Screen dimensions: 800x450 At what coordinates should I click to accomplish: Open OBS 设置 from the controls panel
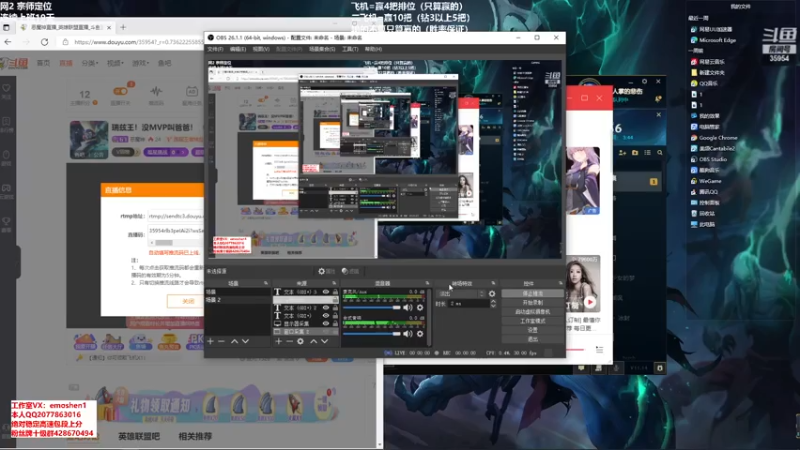(x=533, y=330)
